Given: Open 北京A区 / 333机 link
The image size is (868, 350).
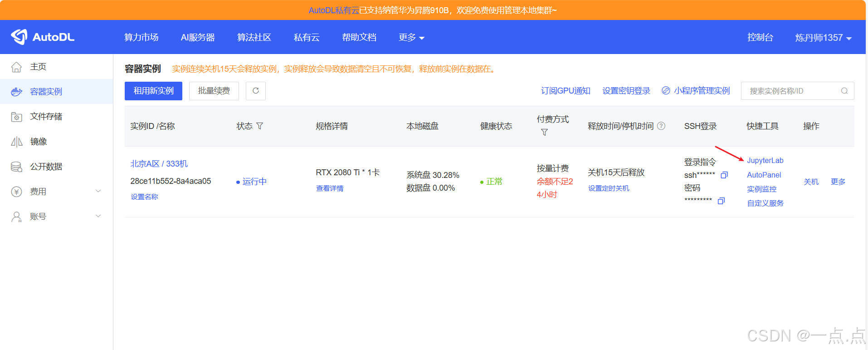Looking at the screenshot, I should point(159,163).
